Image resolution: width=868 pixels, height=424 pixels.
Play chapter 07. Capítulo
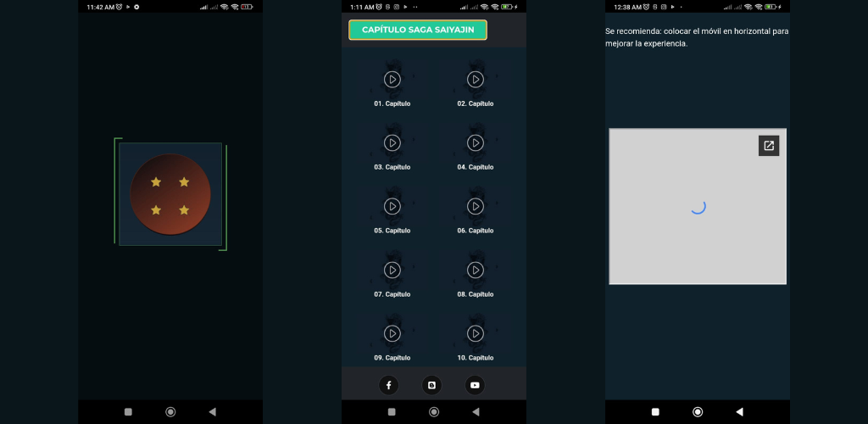coord(392,271)
